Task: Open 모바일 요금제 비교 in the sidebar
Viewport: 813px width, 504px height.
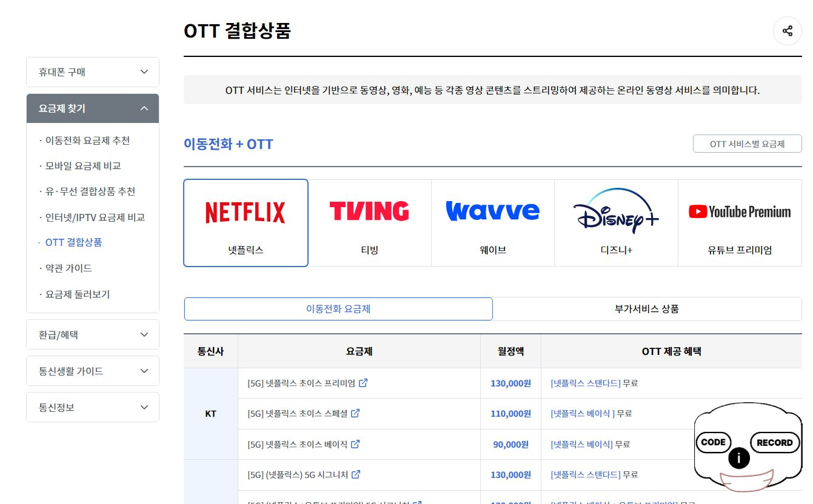Action: tap(83, 166)
